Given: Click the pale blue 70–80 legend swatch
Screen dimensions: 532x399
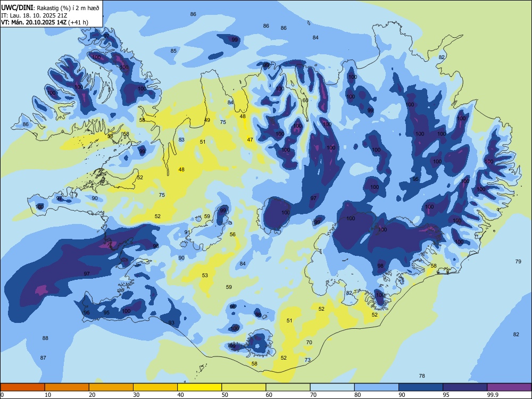Looking at the screenshot, I should [x=332, y=387].
